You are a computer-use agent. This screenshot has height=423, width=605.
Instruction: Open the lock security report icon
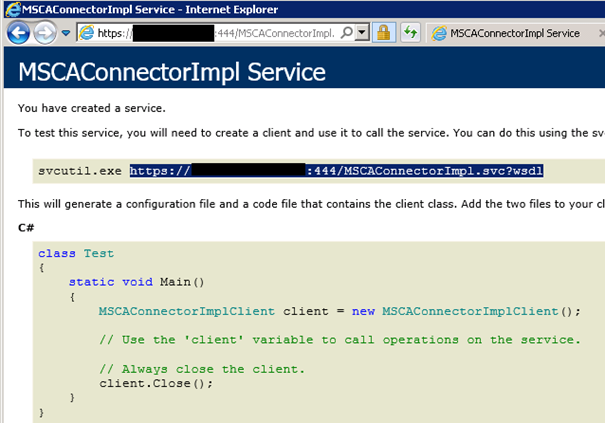(383, 33)
